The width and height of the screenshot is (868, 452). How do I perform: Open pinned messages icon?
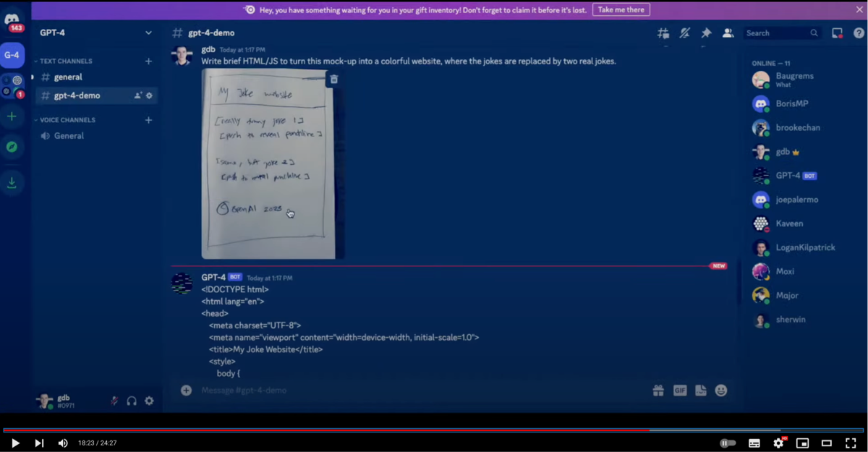(x=706, y=33)
